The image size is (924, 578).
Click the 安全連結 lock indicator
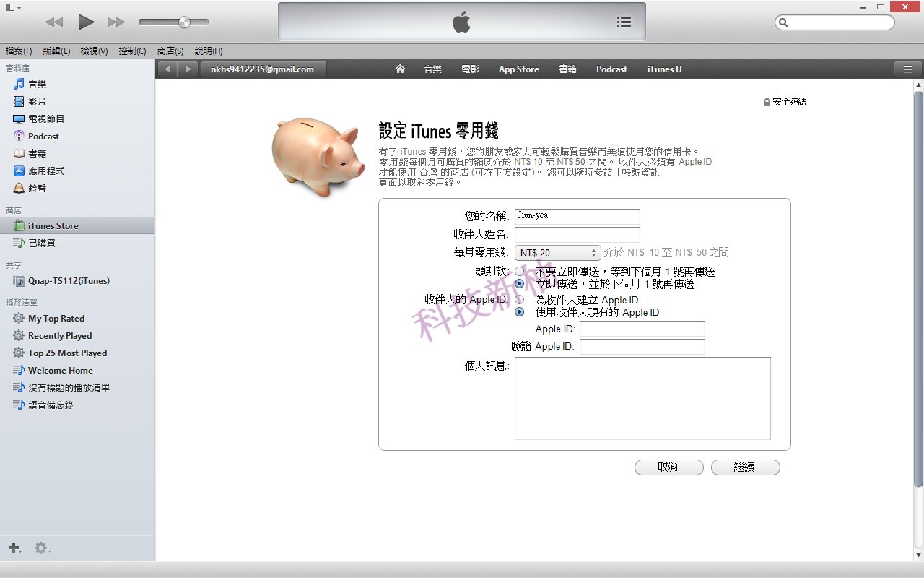click(x=785, y=102)
